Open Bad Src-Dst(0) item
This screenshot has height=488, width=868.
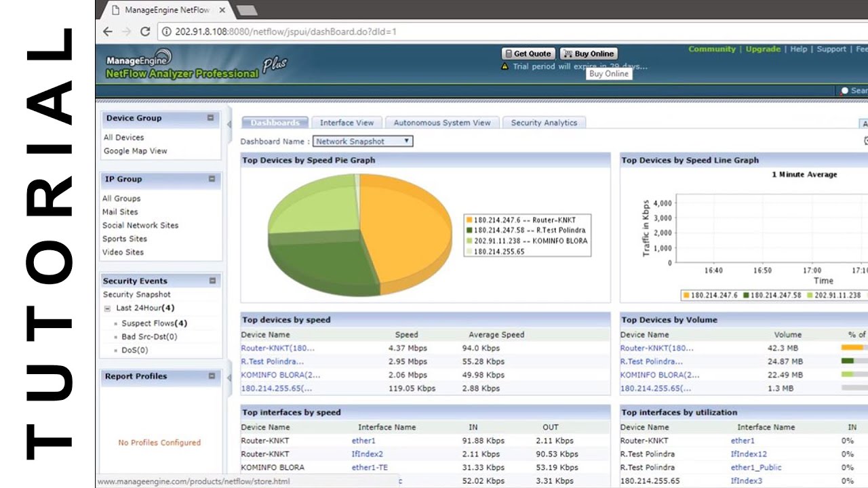149,337
